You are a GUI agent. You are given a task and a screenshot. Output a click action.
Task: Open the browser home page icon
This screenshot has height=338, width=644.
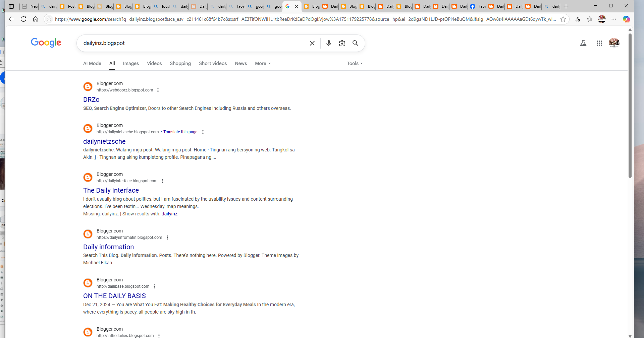click(x=36, y=19)
